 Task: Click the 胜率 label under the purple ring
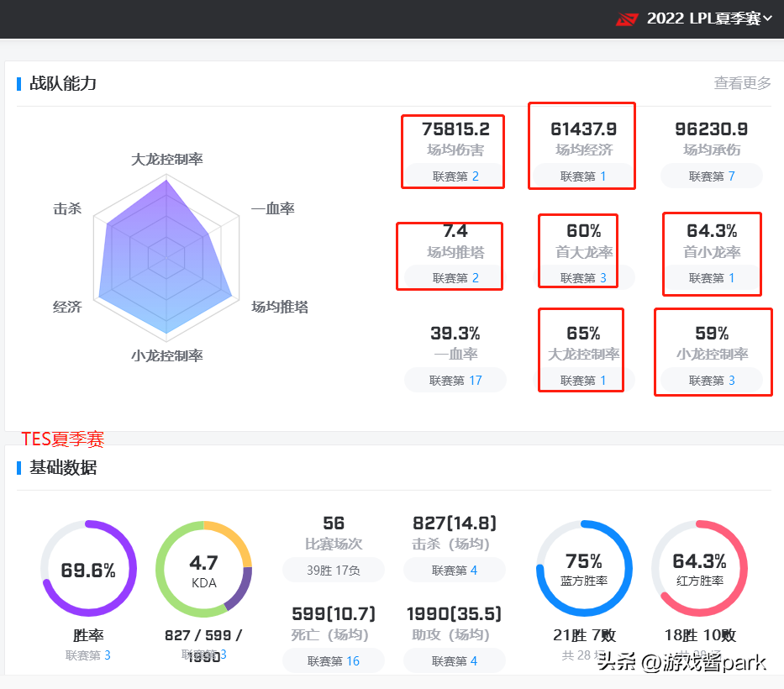coord(88,635)
